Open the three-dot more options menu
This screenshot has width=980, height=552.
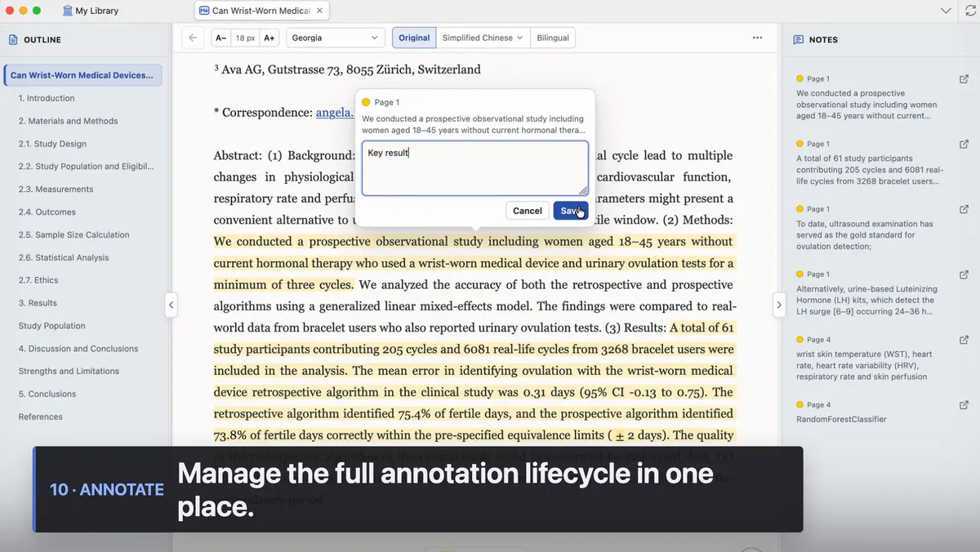tap(757, 38)
